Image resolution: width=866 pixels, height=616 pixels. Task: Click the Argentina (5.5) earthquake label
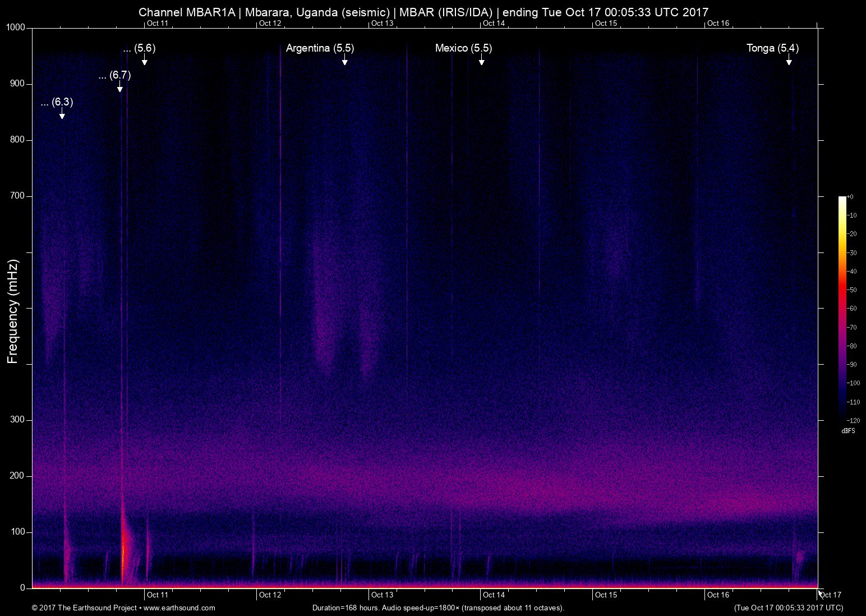(x=320, y=48)
